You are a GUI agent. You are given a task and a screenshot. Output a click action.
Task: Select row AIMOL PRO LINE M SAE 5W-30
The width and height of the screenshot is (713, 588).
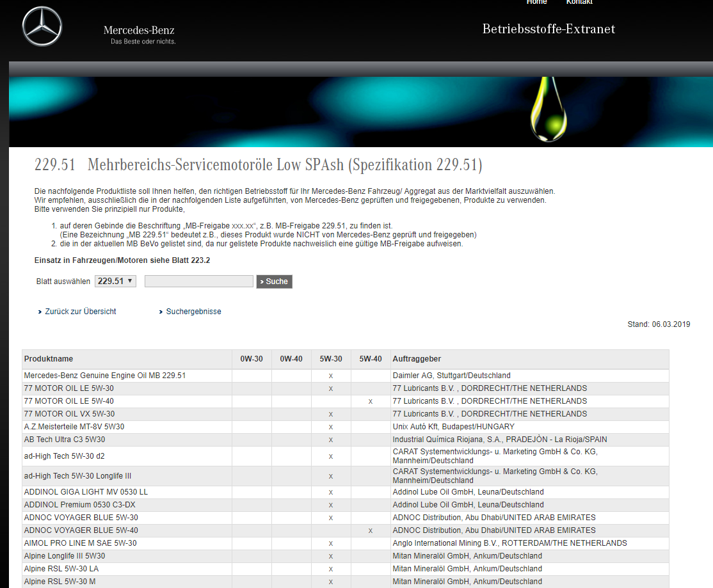[346, 543]
